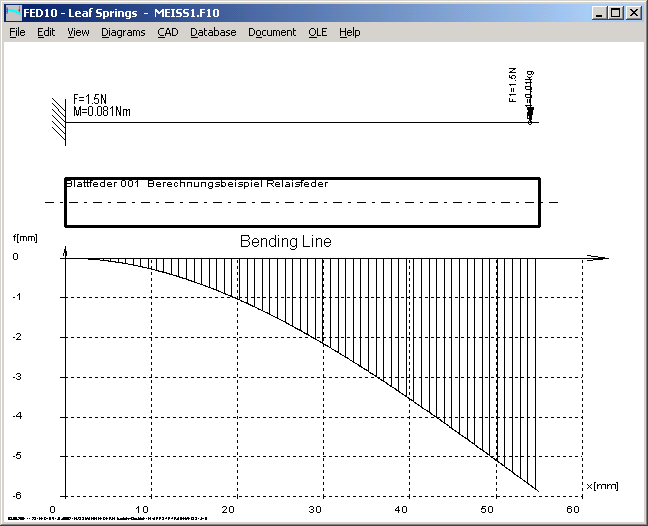The height and width of the screenshot is (526, 648).
Task: Open the View menu
Action: tap(78, 32)
